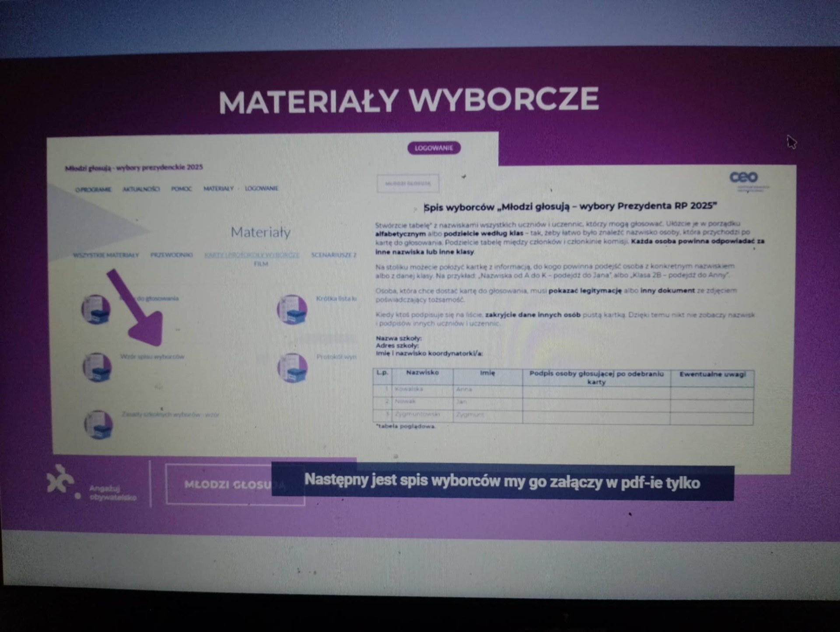840x632 pixels.
Task: Open the POMOC menu item
Action: point(182,189)
